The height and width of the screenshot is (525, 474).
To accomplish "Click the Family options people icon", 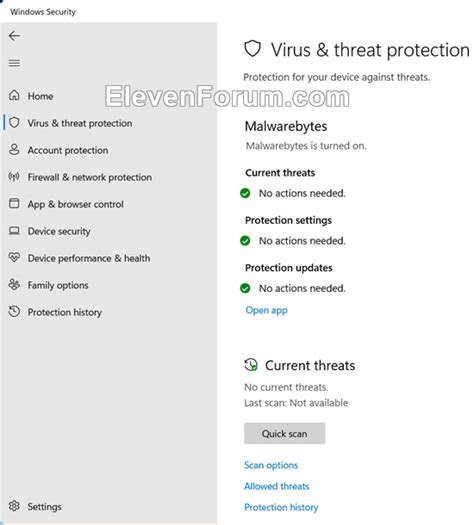I will pos(14,284).
